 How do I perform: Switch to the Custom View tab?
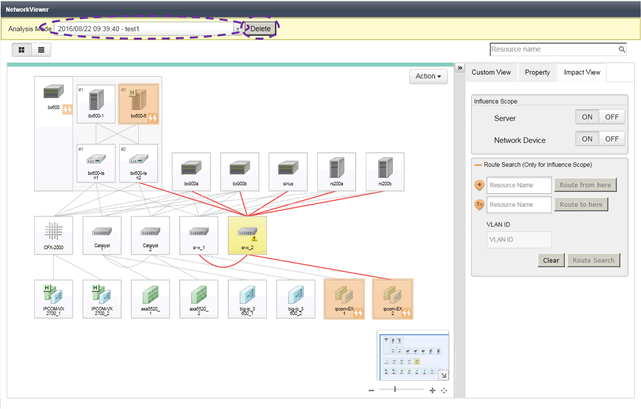click(491, 72)
